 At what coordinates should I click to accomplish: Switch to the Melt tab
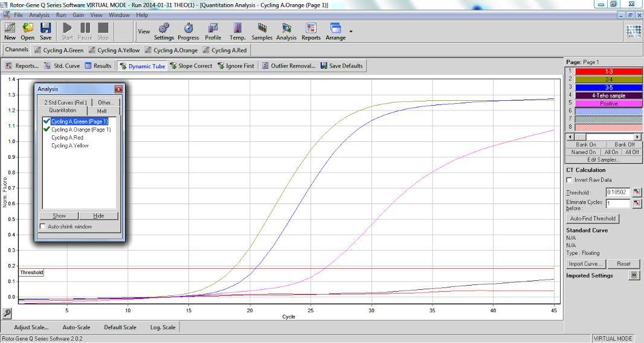[x=102, y=111]
